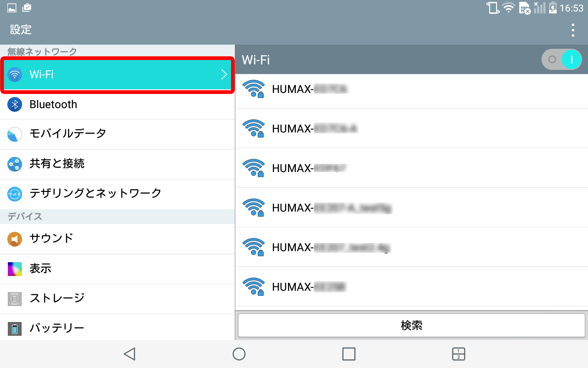
Task: Tap the Bluetooth icon in the sidebar
Action: click(x=15, y=104)
